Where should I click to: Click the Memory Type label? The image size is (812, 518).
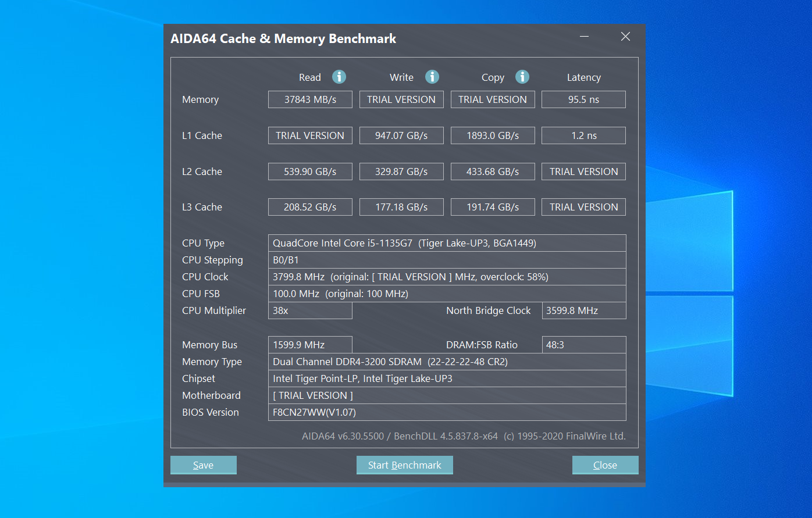pyautogui.click(x=212, y=362)
